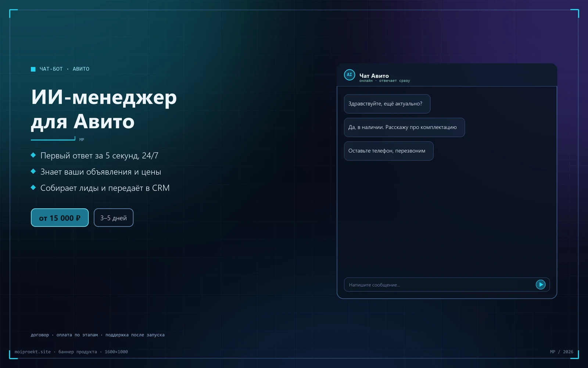Click the ИИ-менеджер для Авито headline

coord(104,109)
